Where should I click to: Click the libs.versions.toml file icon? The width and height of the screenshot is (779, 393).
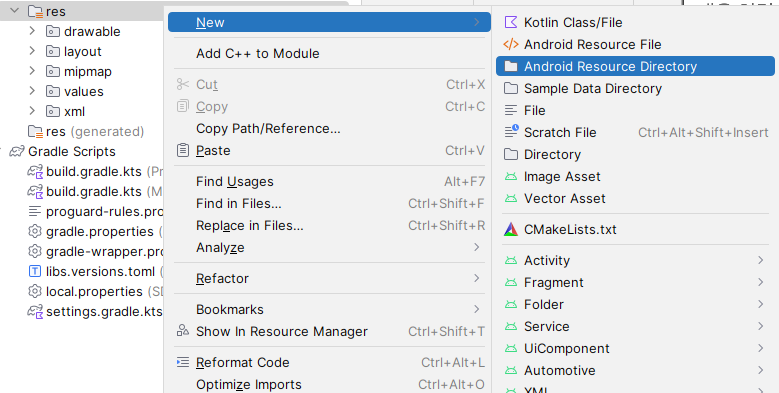(35, 271)
